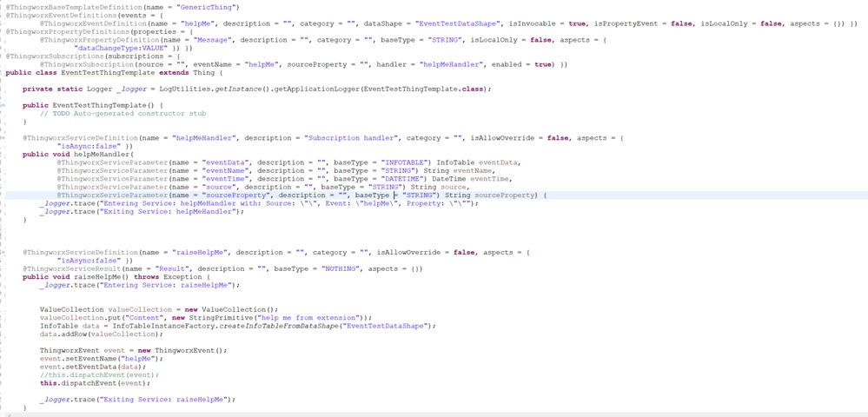Screen dimensions: 868x417
Task: Click the throws keyword in raiseHelpMe signature
Action: 146,277
